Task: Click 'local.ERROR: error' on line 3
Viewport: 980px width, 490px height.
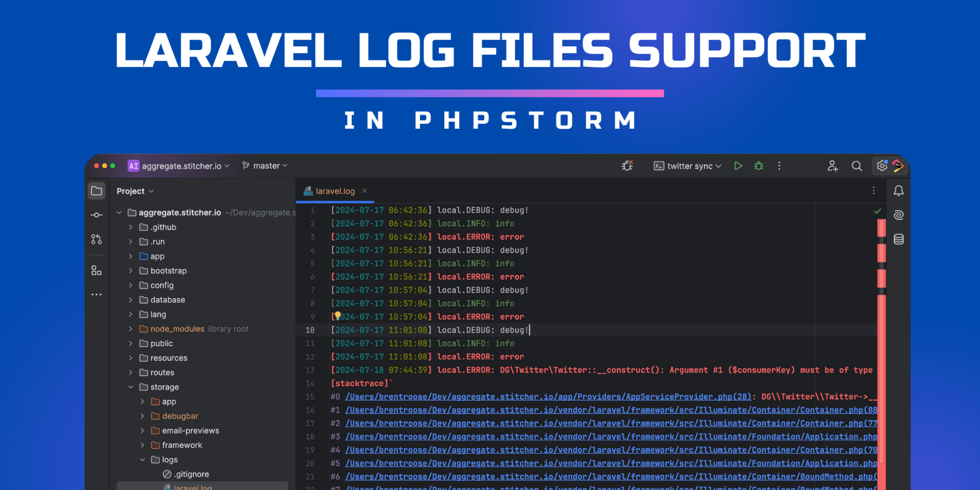Action: [480, 237]
